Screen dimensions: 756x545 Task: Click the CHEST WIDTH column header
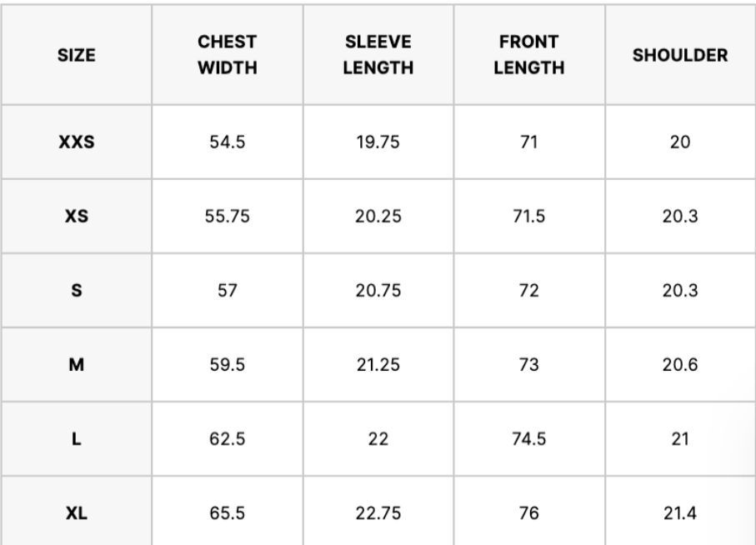(227, 56)
